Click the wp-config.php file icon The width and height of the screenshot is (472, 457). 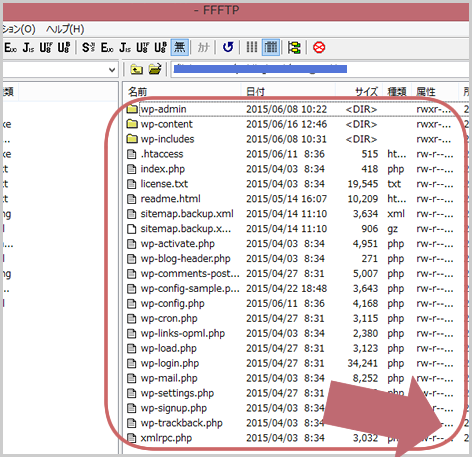click(x=132, y=304)
